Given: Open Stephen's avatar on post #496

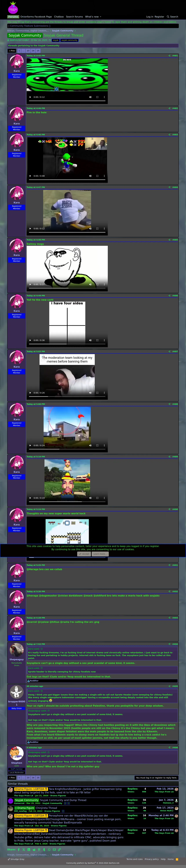Looking at the screenshot, I should [x=17, y=753].
